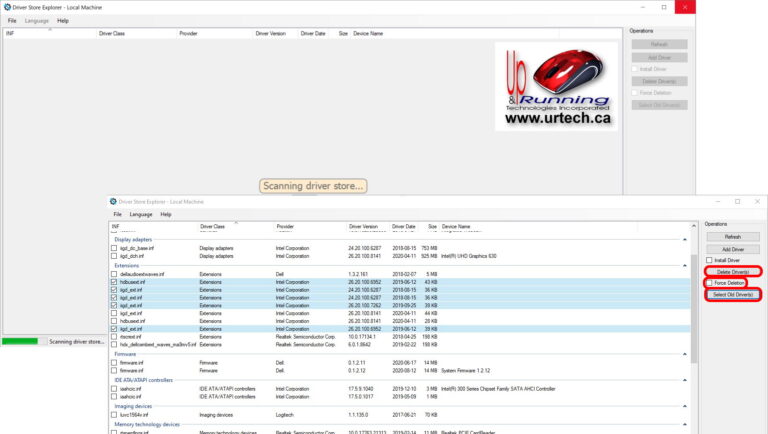
Task: Open Language menu in the front window
Action: coord(141,215)
